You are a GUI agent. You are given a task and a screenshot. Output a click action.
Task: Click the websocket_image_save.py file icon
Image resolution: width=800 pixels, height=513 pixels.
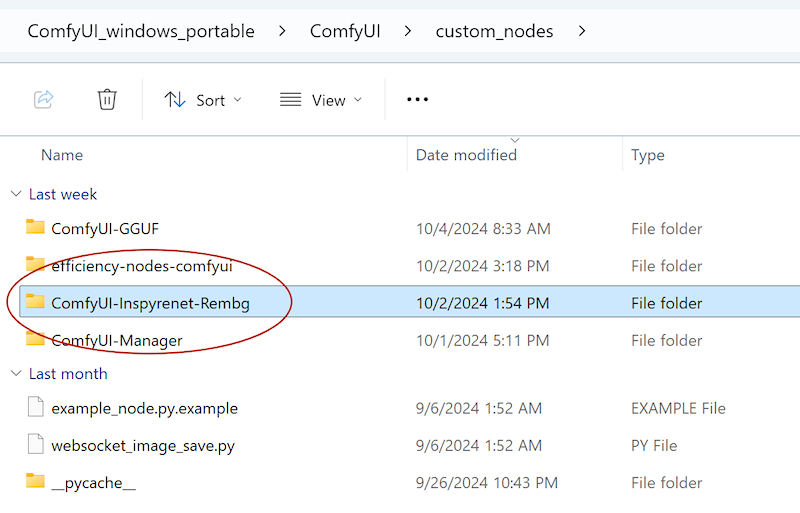pyautogui.click(x=36, y=445)
